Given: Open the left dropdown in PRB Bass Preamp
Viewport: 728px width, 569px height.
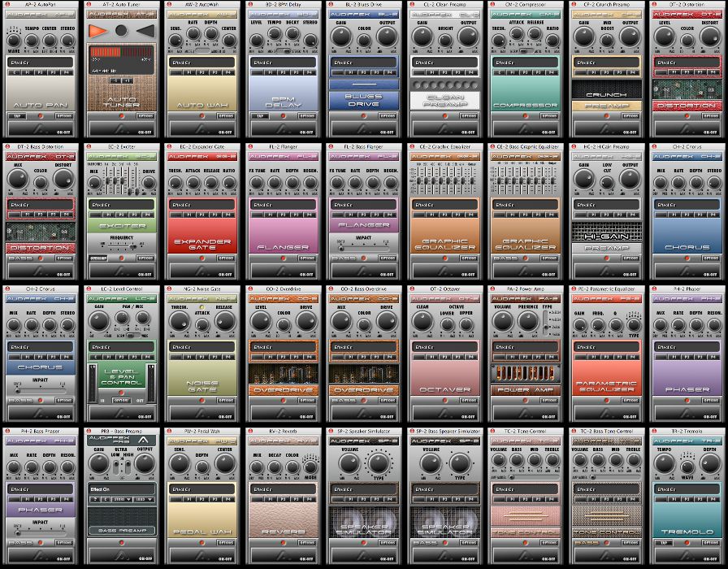Looking at the screenshot, I should point(122,499).
